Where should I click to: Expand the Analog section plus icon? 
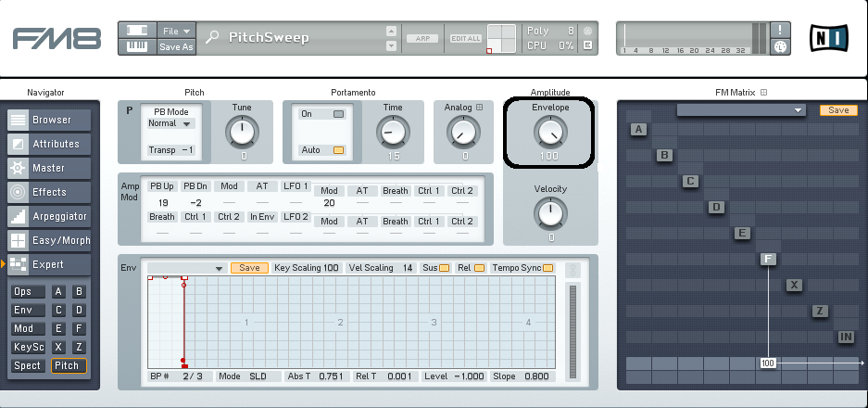pyautogui.click(x=480, y=108)
